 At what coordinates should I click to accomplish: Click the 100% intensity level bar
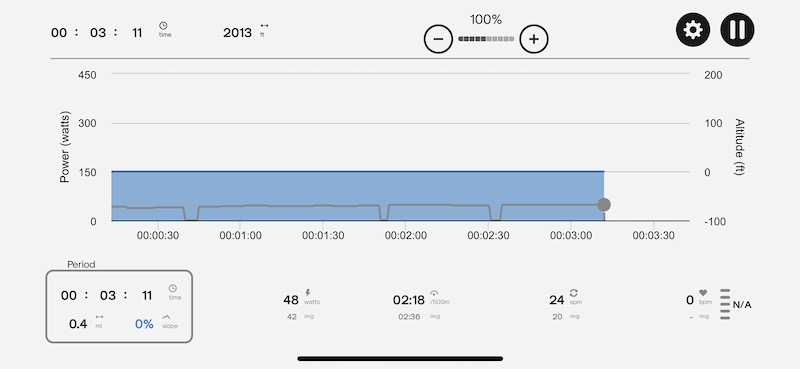486,39
